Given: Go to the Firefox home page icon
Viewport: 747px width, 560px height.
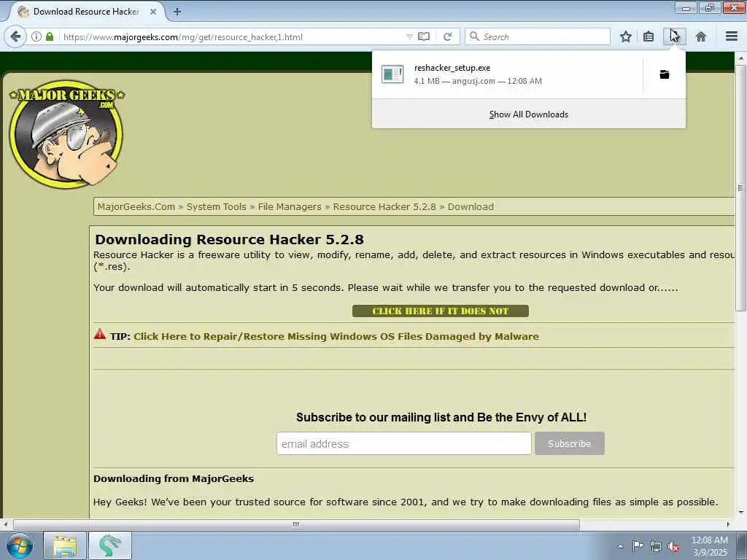Looking at the screenshot, I should tap(701, 36).
